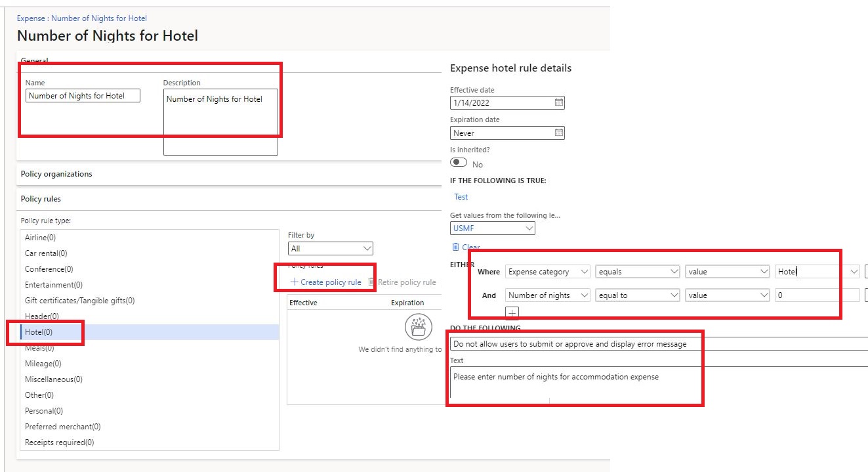This screenshot has width=868, height=472.
Task: Click the plus icon to add another condition
Action: 512,313
